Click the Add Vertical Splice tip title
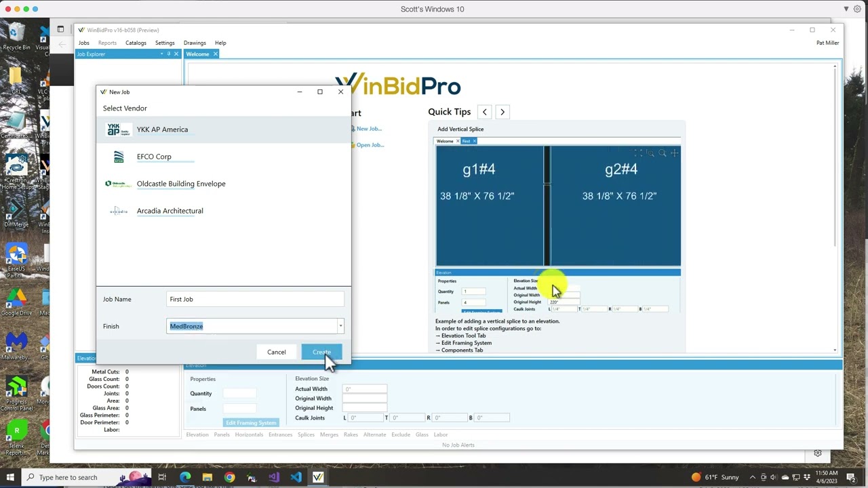This screenshot has width=868, height=488. [460, 129]
